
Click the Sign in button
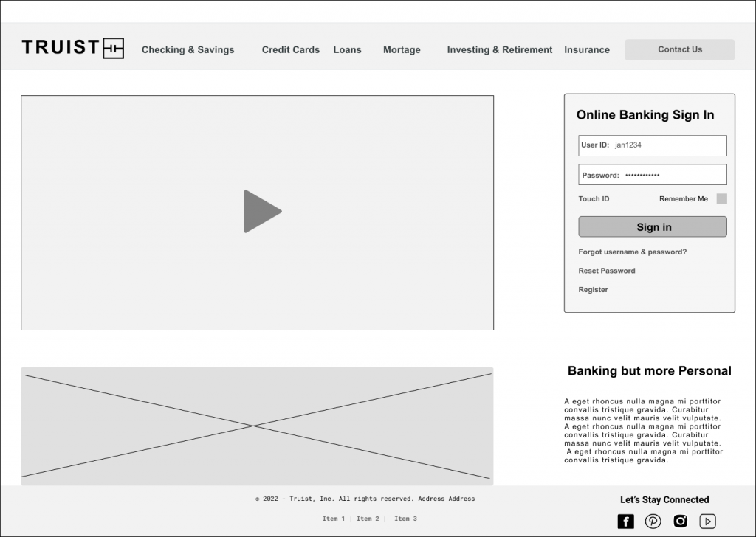(x=653, y=227)
